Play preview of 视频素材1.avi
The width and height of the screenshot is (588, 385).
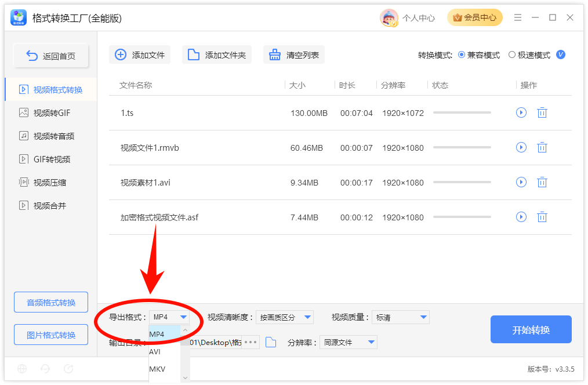pos(521,182)
